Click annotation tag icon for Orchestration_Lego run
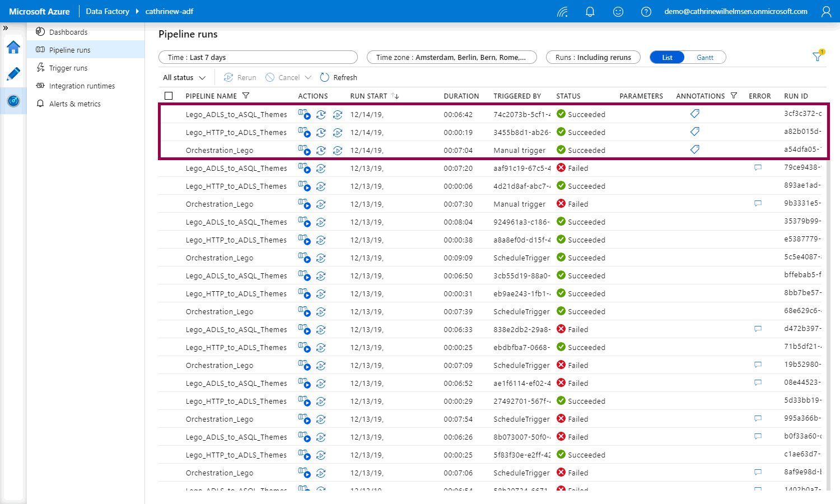The height and width of the screenshot is (504, 840). coord(694,150)
